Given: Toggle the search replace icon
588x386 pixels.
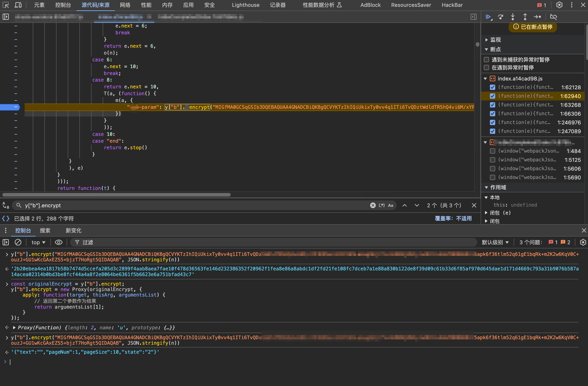Looking at the screenshot, I should point(6,205).
